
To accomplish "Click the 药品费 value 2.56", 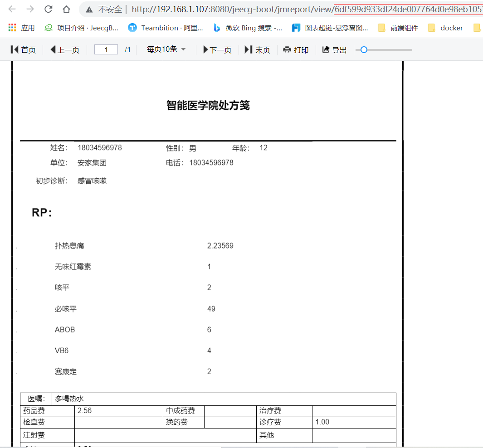I will (85, 411).
